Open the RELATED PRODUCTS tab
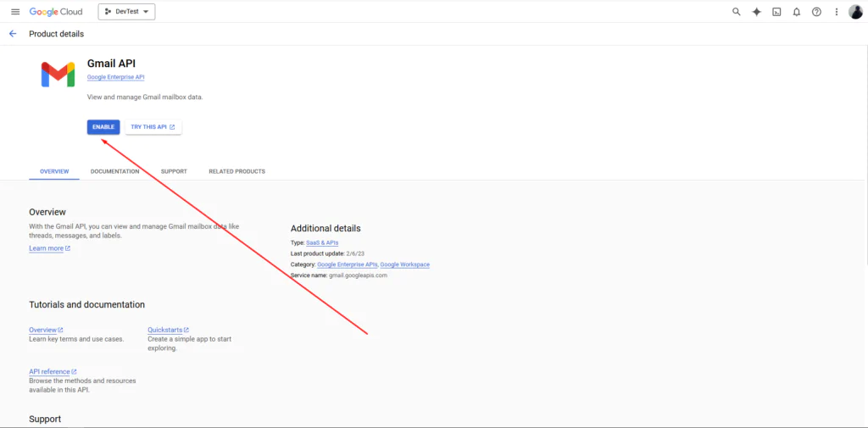 pos(237,172)
